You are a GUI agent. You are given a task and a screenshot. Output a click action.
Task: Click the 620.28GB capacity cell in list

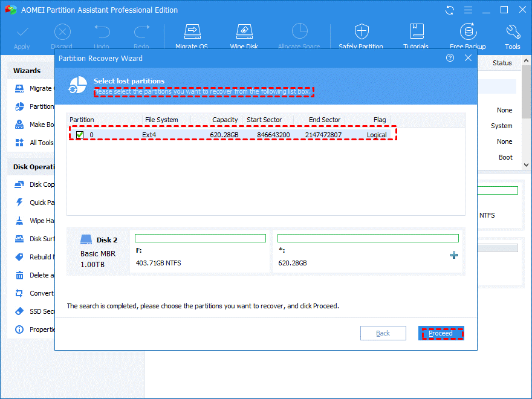(224, 135)
